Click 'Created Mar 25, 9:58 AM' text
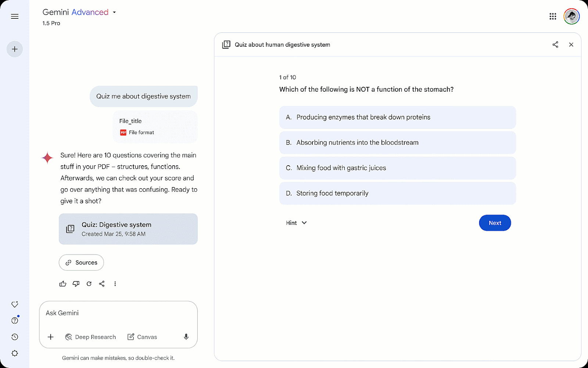Image resolution: width=588 pixels, height=368 pixels. click(x=114, y=234)
